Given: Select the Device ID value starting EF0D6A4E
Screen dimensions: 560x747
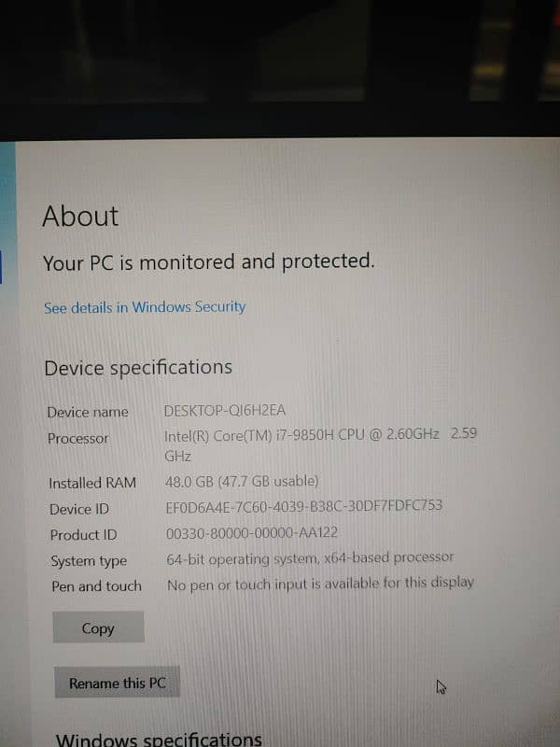Looking at the screenshot, I should (304, 506).
